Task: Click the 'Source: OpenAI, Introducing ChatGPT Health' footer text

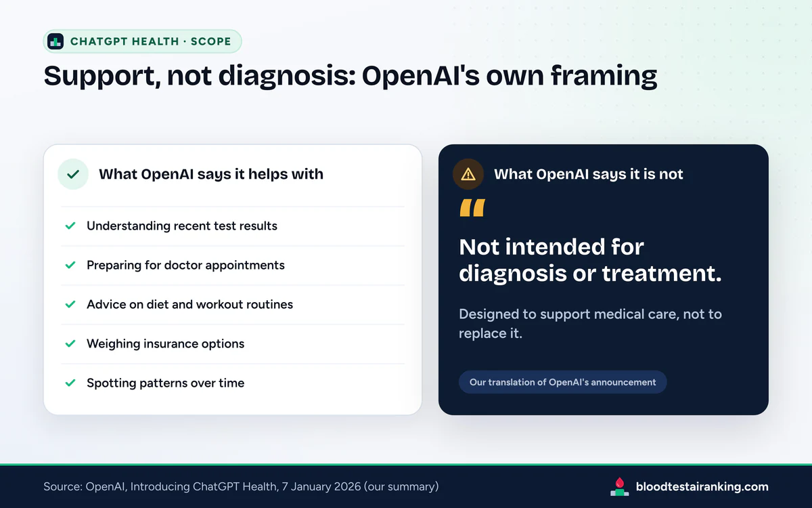Action: point(242,486)
